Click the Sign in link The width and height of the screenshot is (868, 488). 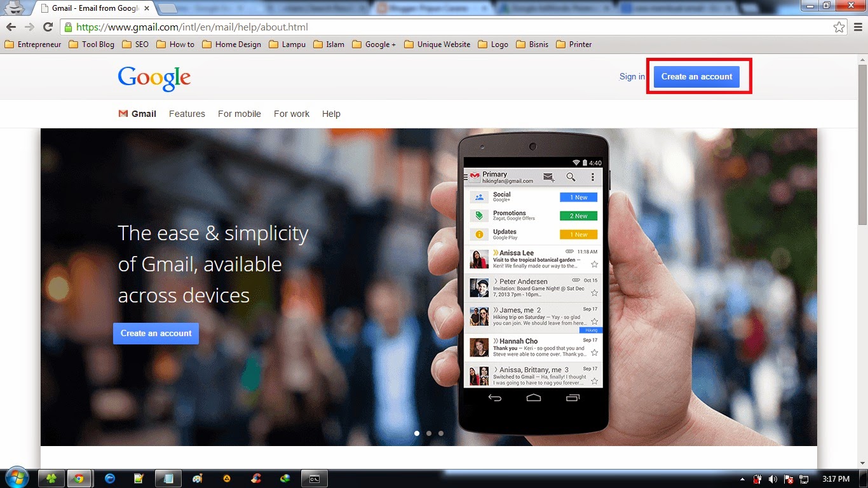[632, 76]
